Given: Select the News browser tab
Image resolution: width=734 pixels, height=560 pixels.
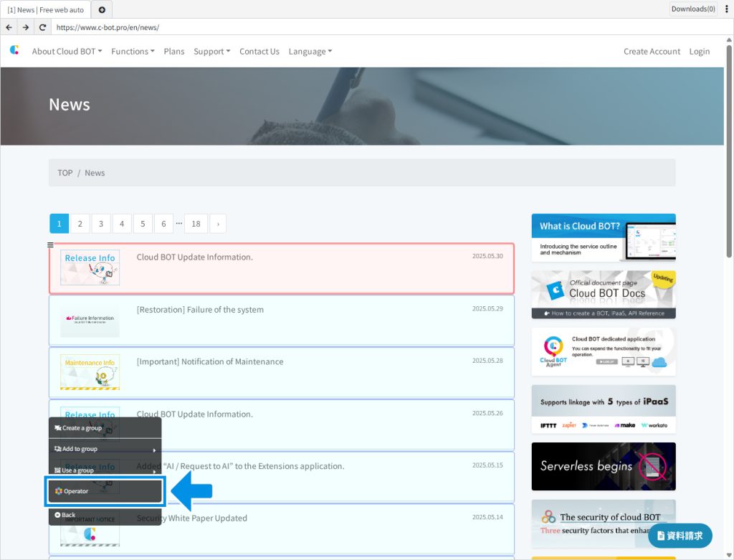Looking at the screenshot, I should (x=45, y=9).
